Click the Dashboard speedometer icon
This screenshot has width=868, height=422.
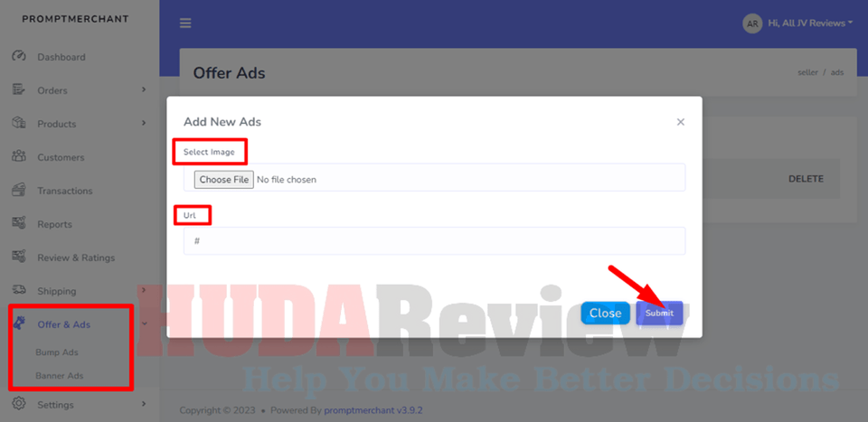(19, 57)
